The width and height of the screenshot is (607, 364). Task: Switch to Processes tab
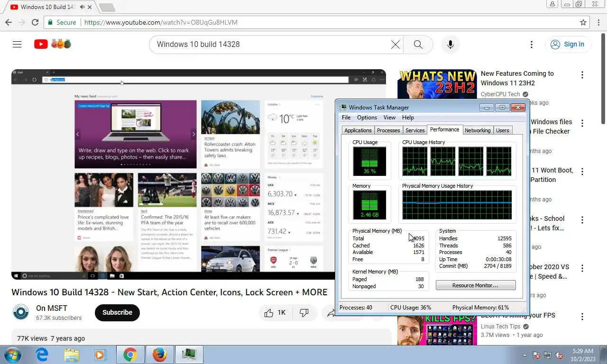(x=388, y=130)
